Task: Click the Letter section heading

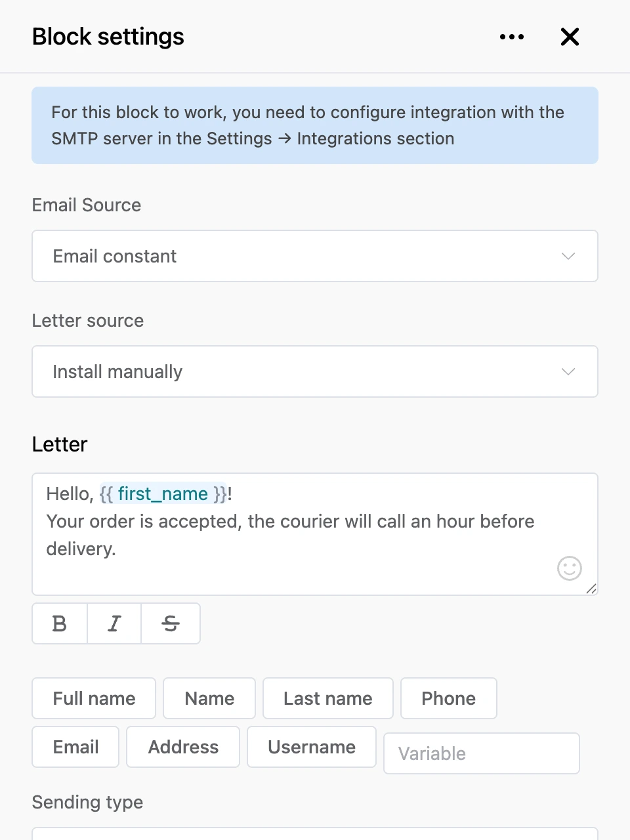Action: tap(60, 444)
